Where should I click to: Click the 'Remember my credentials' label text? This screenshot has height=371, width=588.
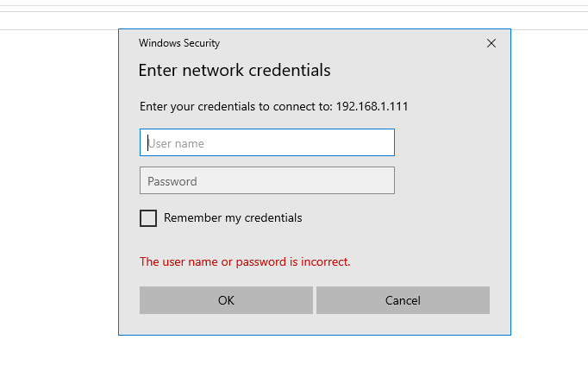click(x=233, y=218)
